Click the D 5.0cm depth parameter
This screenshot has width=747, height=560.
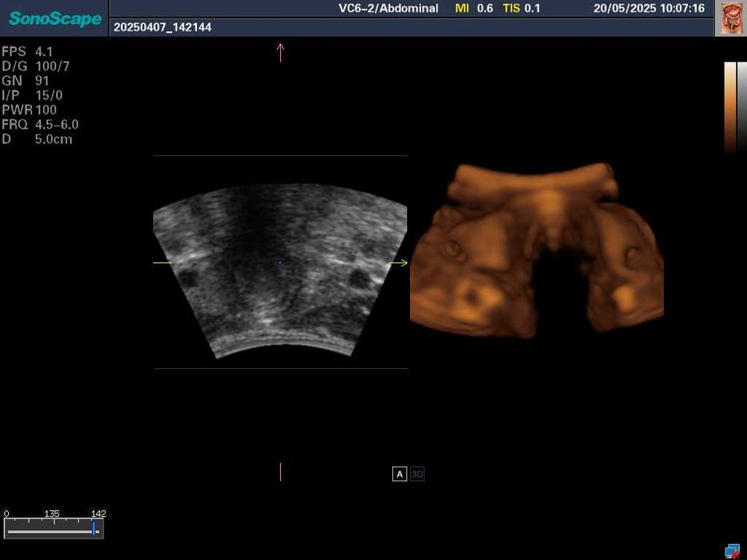pyautogui.click(x=37, y=139)
